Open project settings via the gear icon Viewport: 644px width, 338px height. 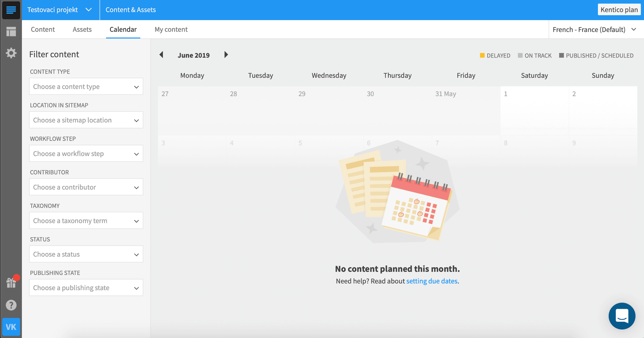coord(11,53)
